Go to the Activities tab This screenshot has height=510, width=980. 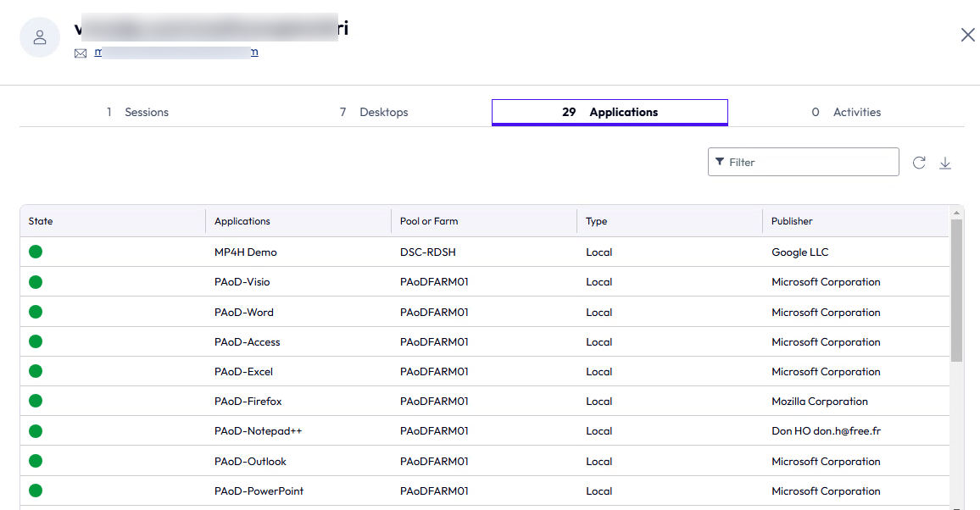pyautogui.click(x=846, y=112)
